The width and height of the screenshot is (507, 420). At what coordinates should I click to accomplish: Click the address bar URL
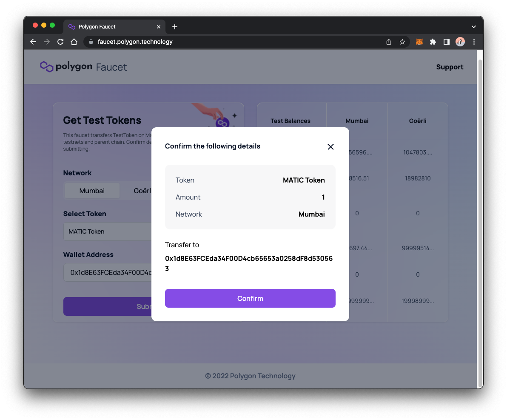point(135,42)
